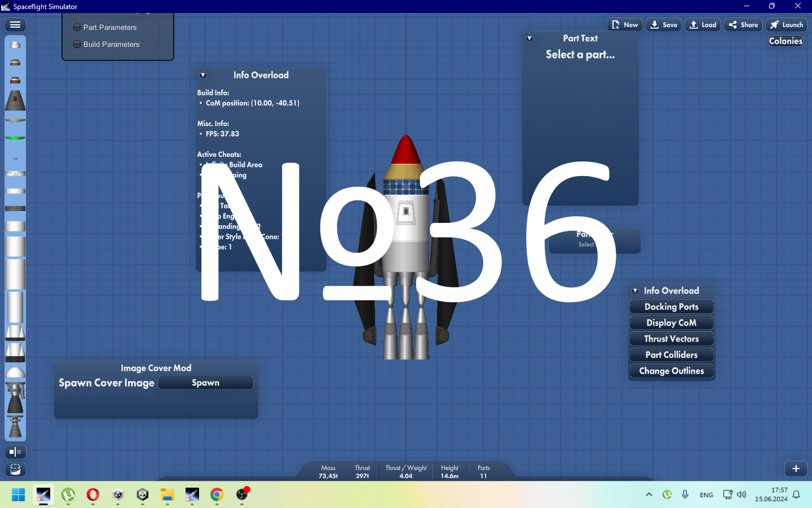Click the Parts 11 readout
Image resolution: width=812 pixels, height=508 pixels.
[484, 472]
